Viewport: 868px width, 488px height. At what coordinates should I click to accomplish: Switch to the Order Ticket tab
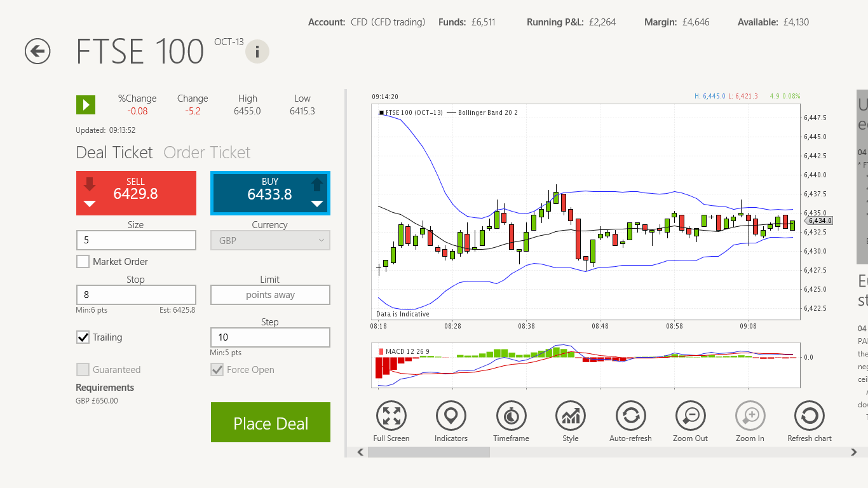coord(207,152)
